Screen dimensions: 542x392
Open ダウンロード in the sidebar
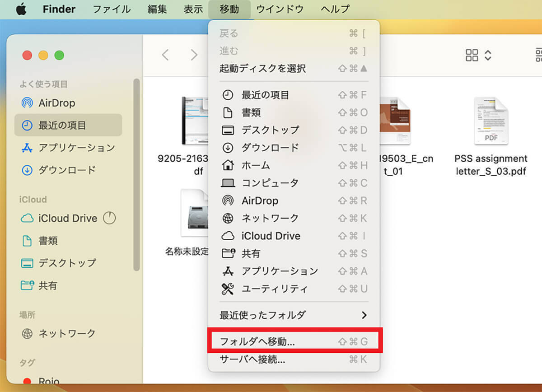[67, 170]
